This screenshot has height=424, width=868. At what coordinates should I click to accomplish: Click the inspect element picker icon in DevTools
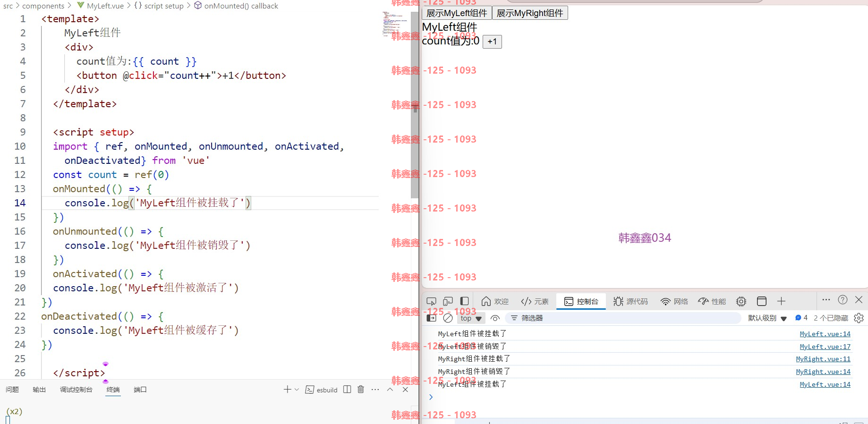coord(431,301)
